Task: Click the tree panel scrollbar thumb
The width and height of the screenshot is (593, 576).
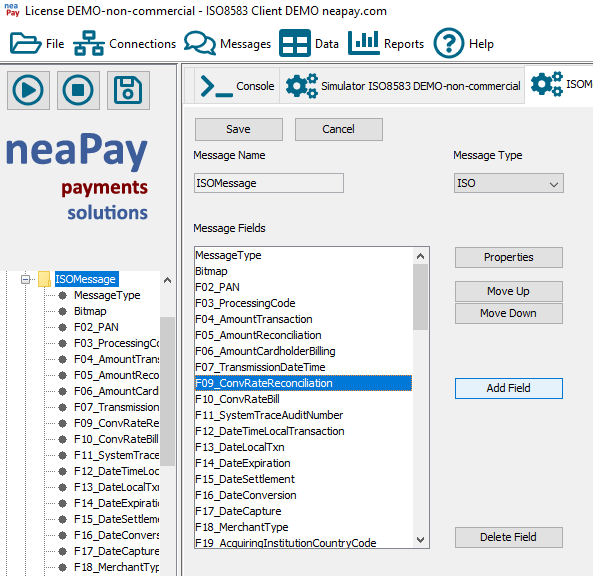Action: pyautogui.click(x=168, y=391)
